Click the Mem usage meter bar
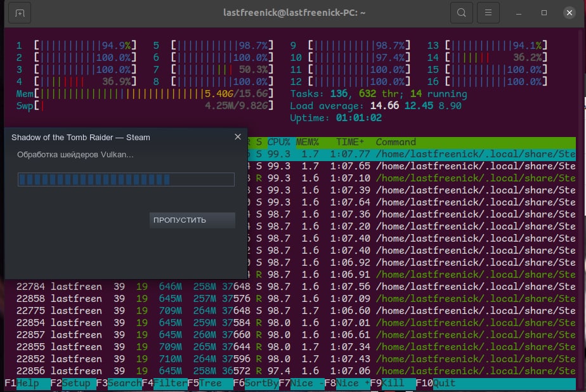 (144, 94)
